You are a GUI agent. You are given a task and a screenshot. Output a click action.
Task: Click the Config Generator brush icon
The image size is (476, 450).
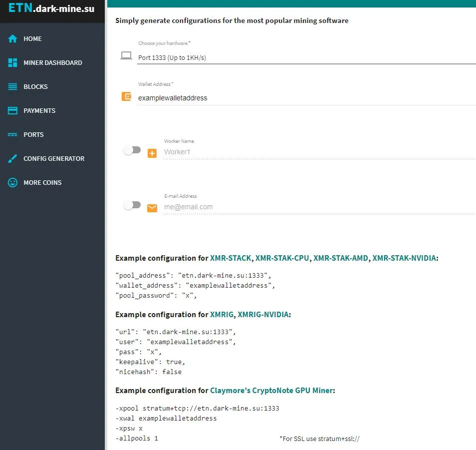[12, 159]
